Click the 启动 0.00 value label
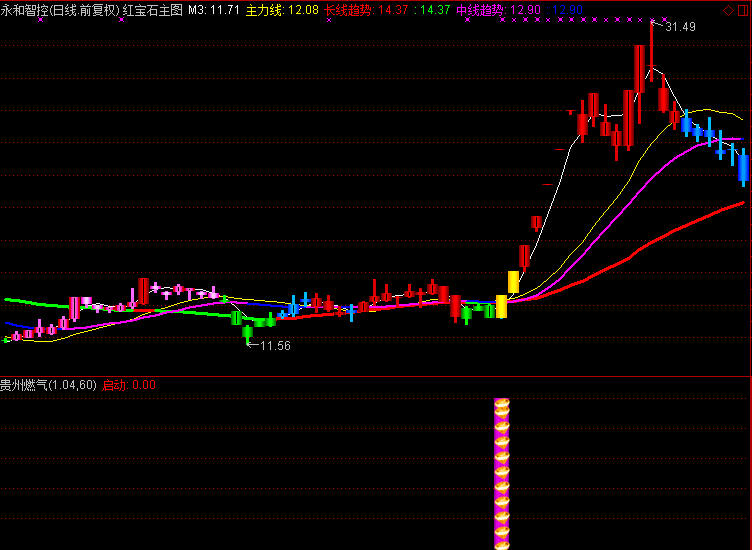This screenshot has height=550, width=752. tap(129, 385)
